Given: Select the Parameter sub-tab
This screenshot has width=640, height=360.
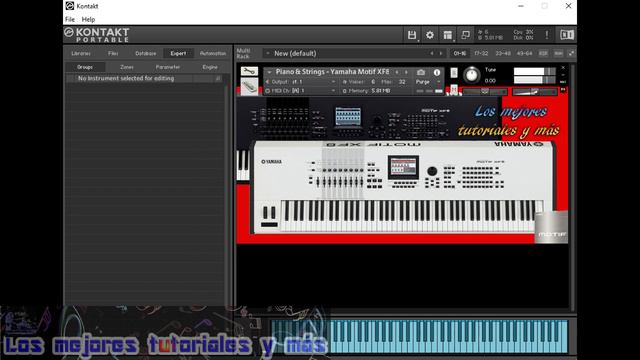Looking at the screenshot, I should (168, 67).
